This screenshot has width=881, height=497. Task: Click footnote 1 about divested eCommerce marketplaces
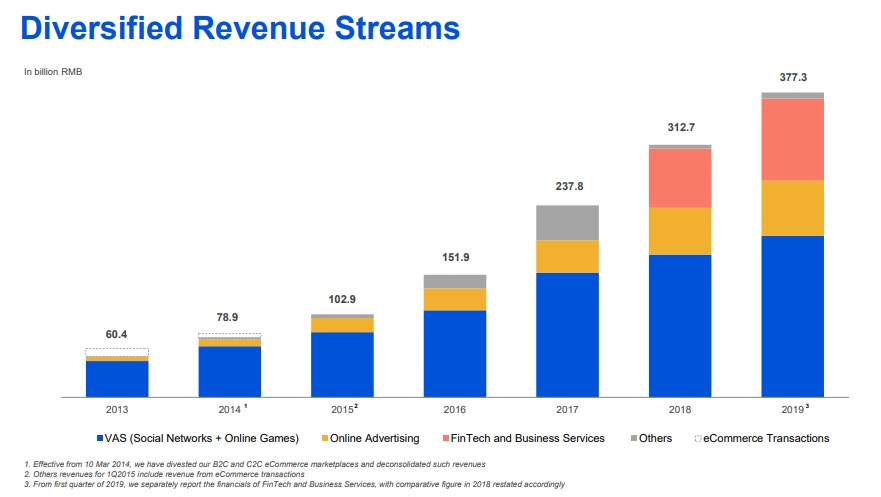click(x=255, y=465)
